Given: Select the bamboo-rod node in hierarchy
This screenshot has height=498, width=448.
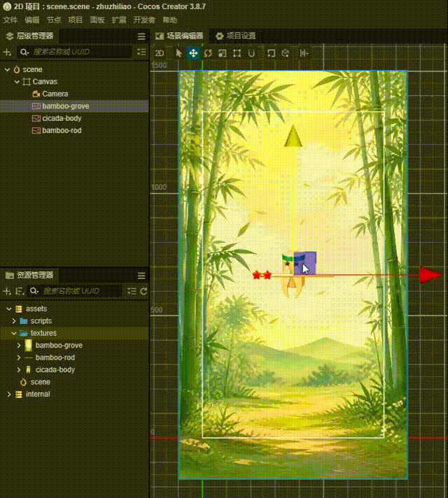Looking at the screenshot, I should [x=62, y=131].
